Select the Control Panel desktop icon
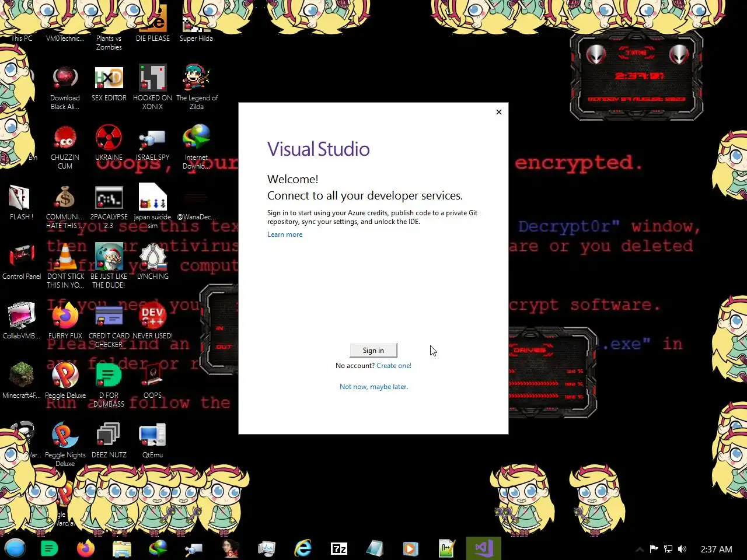This screenshot has height=560, width=747. pos(22,262)
